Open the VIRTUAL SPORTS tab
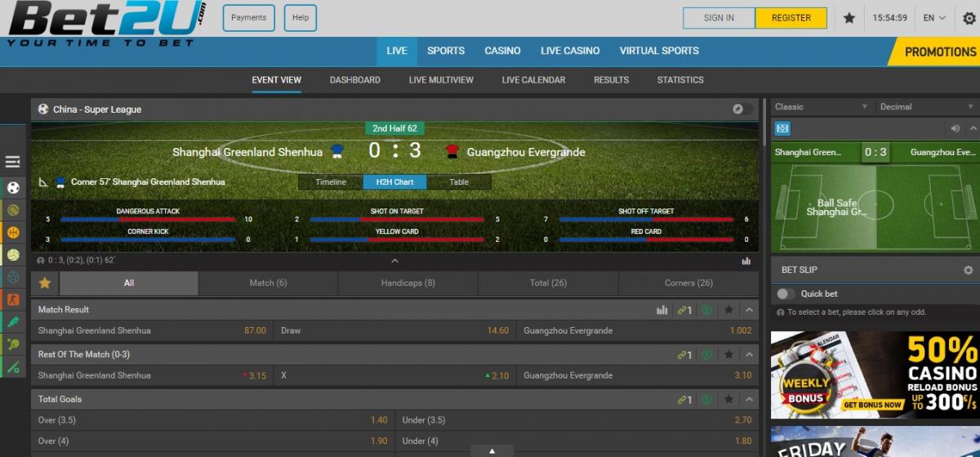 click(659, 51)
